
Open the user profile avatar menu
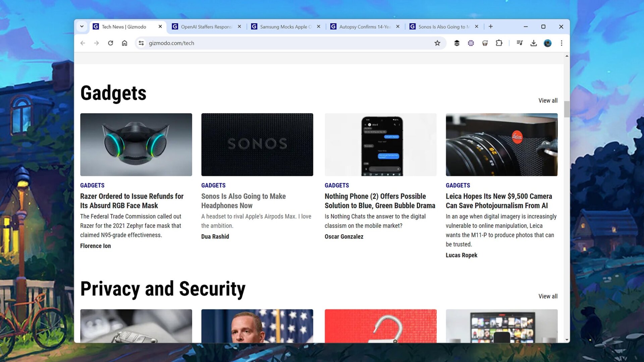[x=547, y=43]
